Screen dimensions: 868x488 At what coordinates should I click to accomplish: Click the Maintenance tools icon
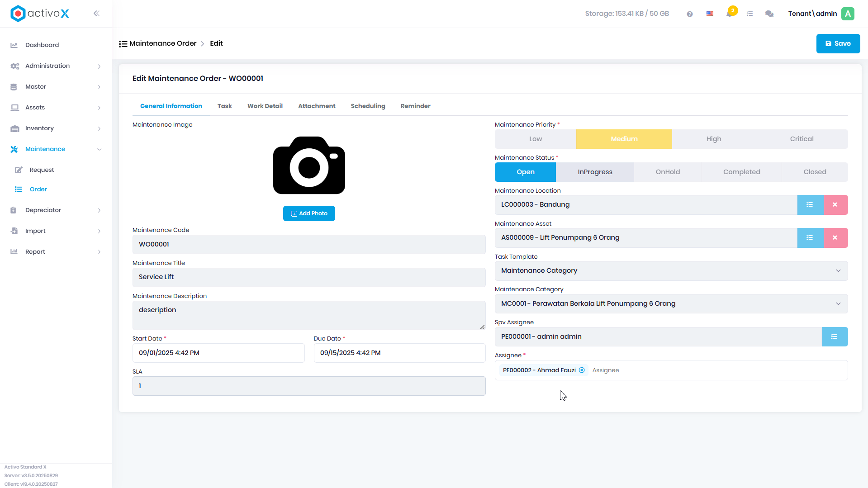point(14,149)
